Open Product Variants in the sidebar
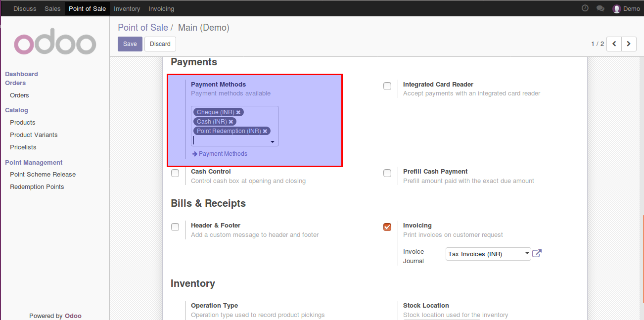Image resolution: width=644 pixels, height=320 pixels. 34,135
